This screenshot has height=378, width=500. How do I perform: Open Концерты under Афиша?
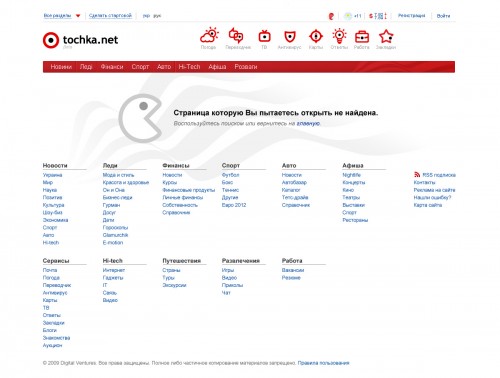pos(354,182)
